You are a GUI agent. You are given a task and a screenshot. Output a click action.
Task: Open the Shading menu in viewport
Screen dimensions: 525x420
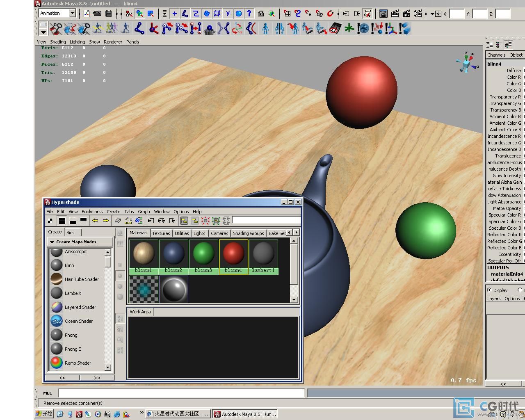(58, 42)
